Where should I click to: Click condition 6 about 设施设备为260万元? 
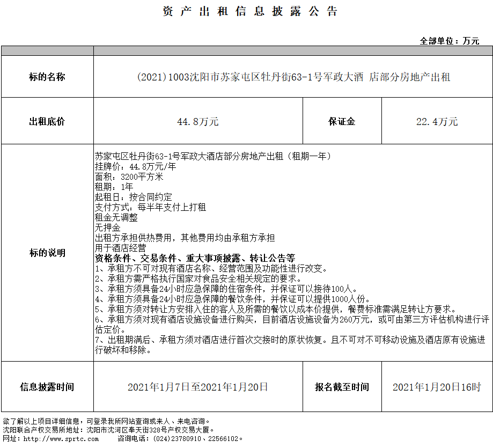point(291,320)
